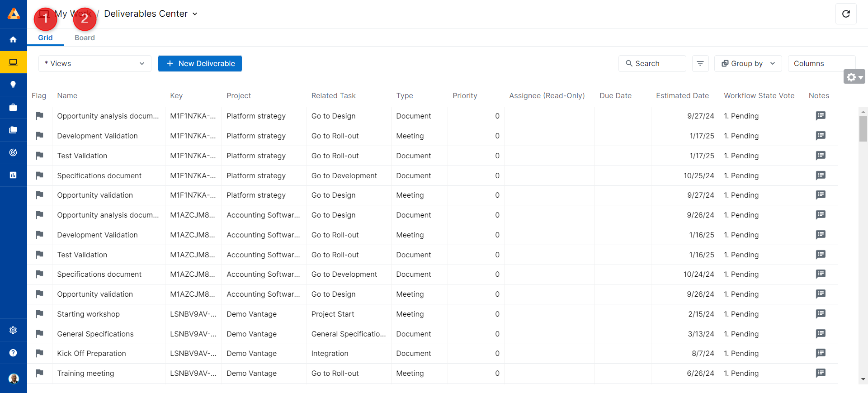
Task: Open notes for Kick Off Preparation row
Action: (x=821, y=353)
